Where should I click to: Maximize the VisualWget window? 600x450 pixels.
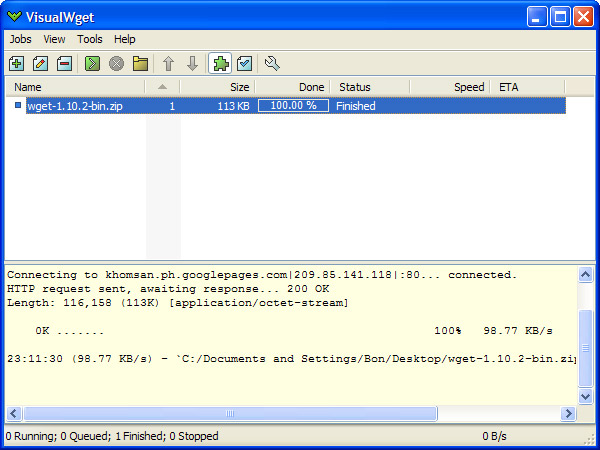pos(560,16)
